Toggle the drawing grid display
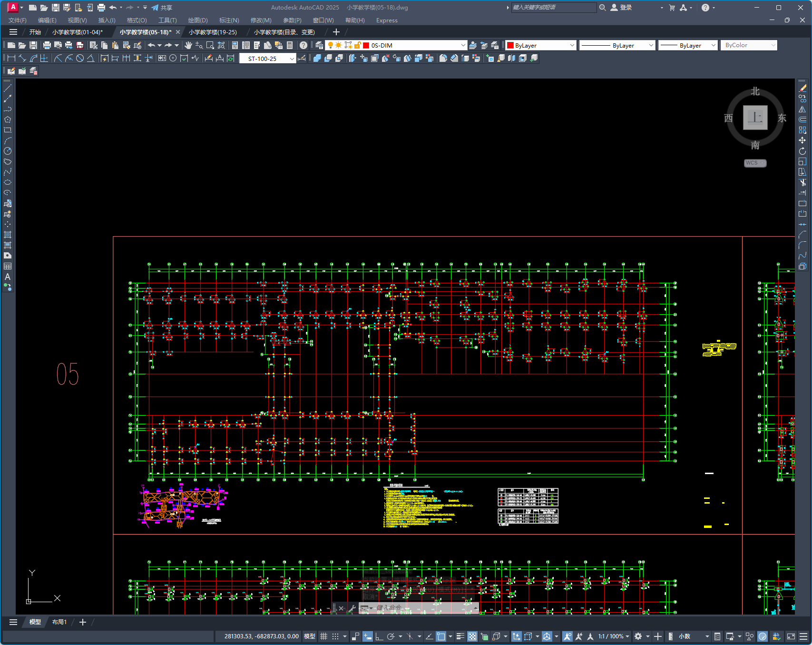 click(x=324, y=636)
